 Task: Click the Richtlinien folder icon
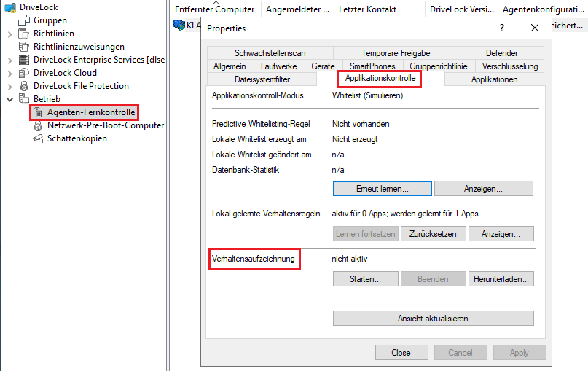(24, 34)
